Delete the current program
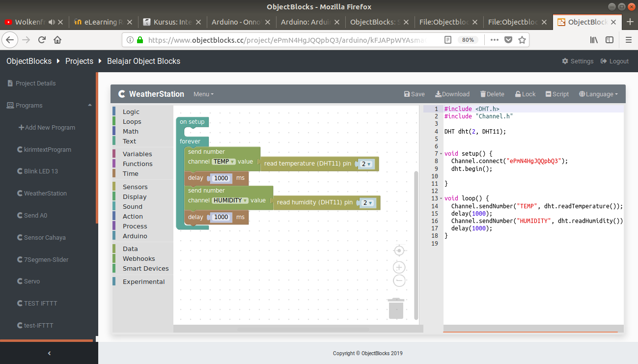Image resolution: width=638 pixels, height=364 pixels. pyautogui.click(x=492, y=94)
